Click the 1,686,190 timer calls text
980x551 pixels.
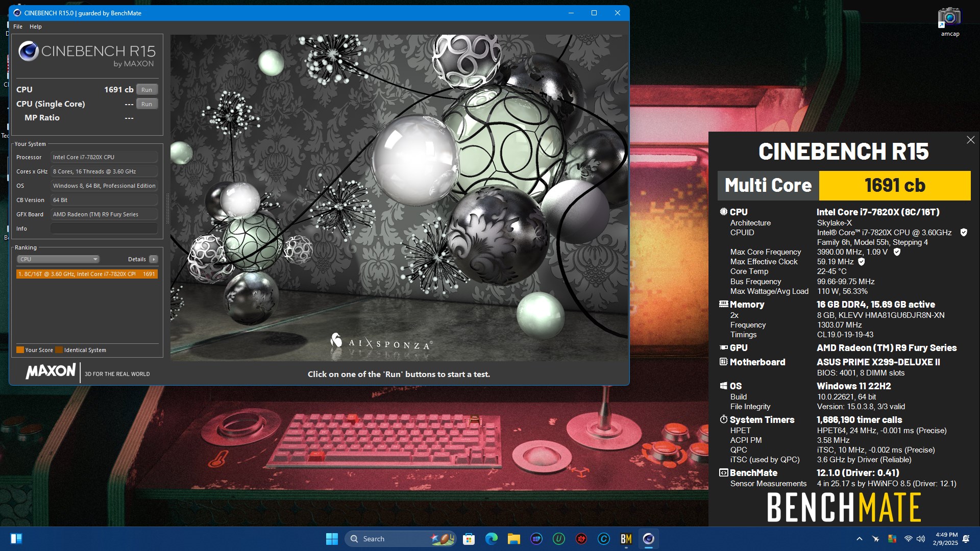coord(860,420)
